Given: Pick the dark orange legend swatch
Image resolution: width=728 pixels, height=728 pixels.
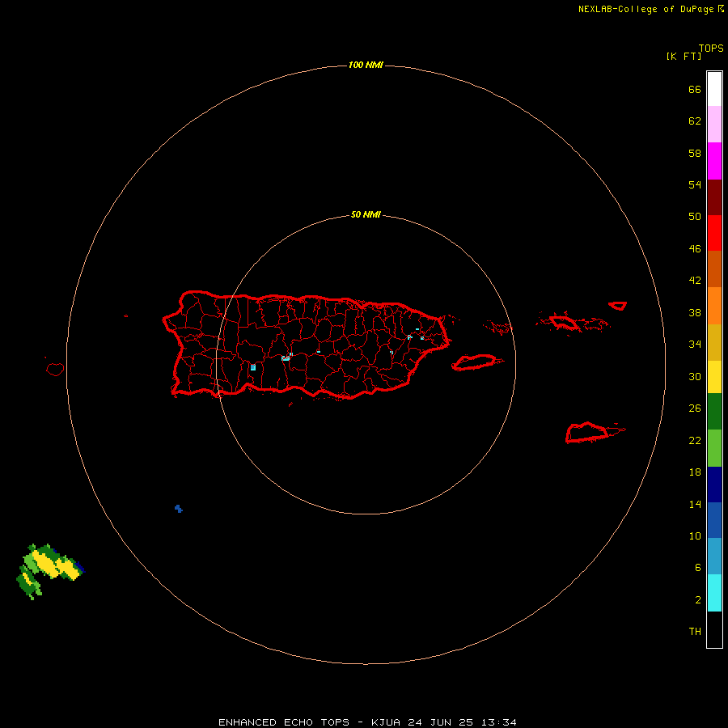Looking at the screenshot, I should [x=714, y=269].
